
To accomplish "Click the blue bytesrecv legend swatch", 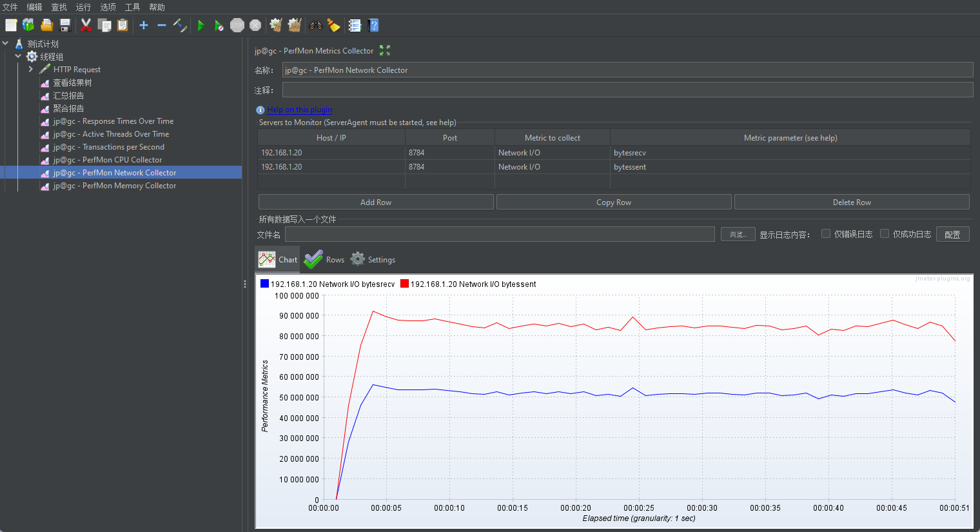I will click(x=264, y=284).
